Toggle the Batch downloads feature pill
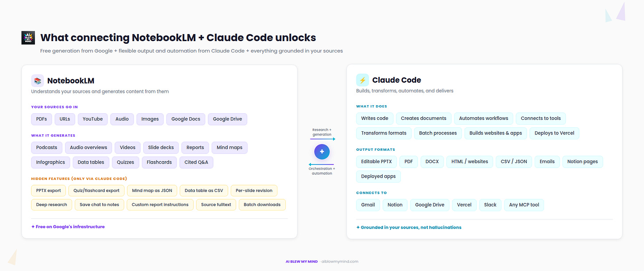The height and width of the screenshot is (271, 644). pos(262,204)
